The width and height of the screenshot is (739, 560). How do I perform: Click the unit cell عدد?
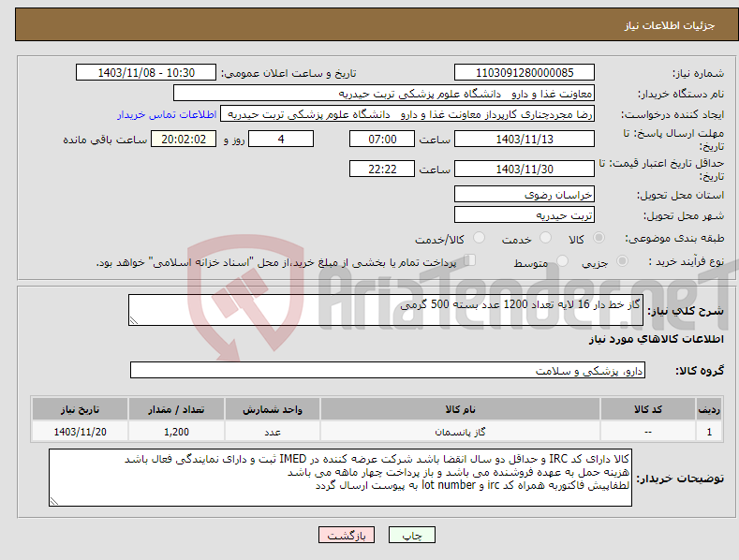(x=273, y=432)
